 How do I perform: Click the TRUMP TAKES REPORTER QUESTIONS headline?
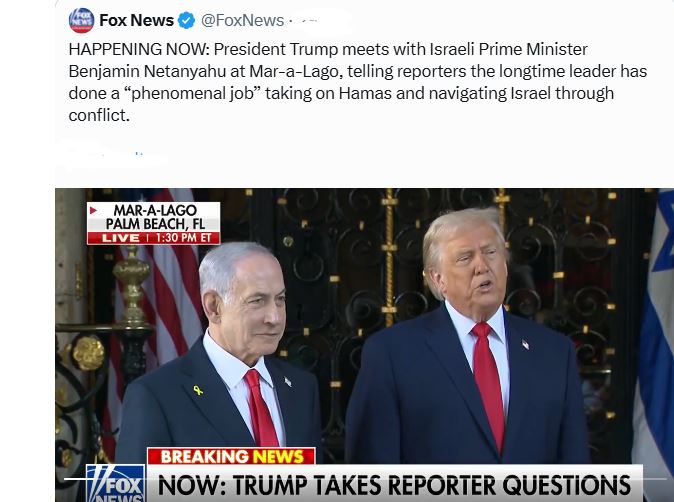coord(394,485)
